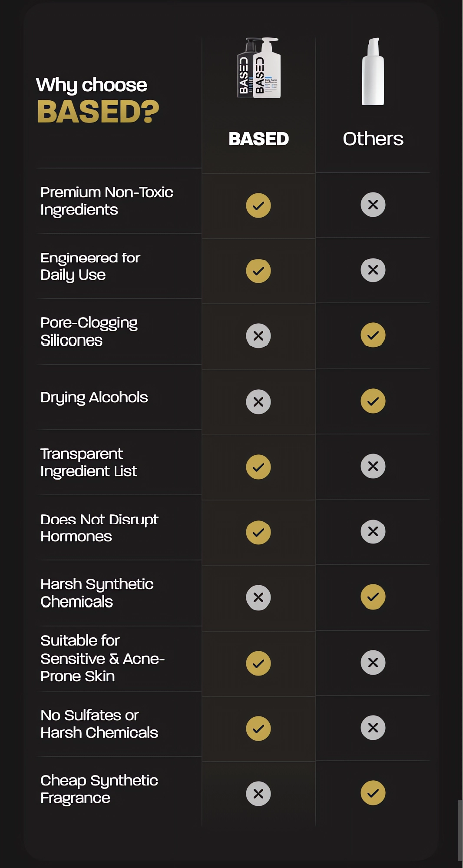Click Others X icon for No Sulfates row
The image size is (463, 868).
(373, 728)
